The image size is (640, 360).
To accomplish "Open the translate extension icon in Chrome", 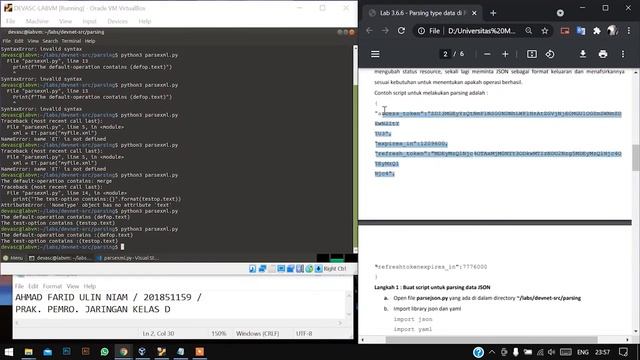I will pyautogui.click(x=581, y=31).
